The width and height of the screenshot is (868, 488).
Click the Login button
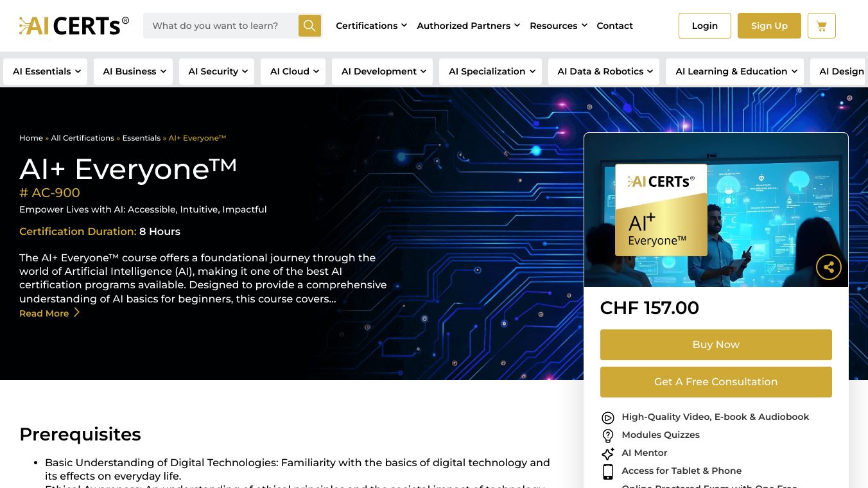704,26
